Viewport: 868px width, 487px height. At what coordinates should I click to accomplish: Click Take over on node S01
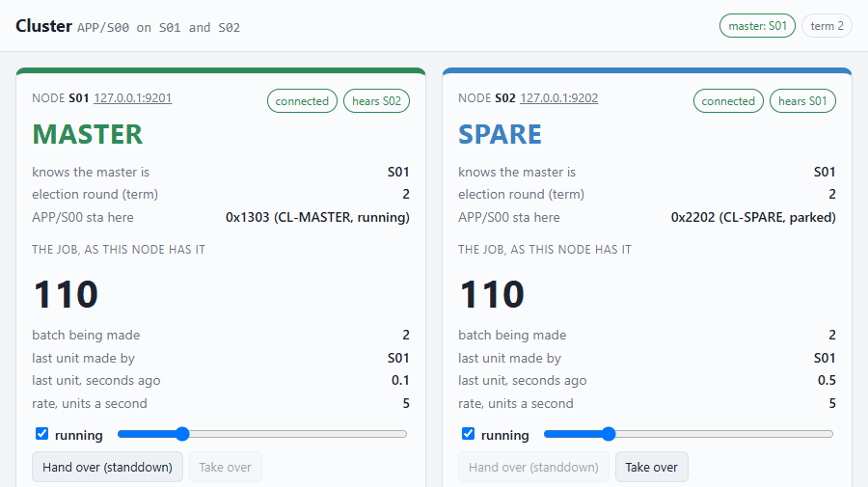click(x=226, y=467)
